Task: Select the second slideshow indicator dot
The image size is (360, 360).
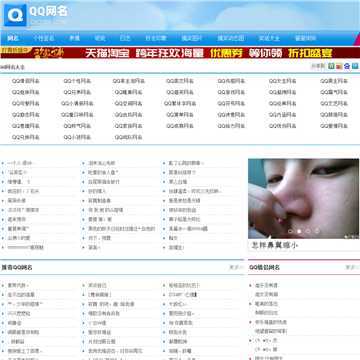Action: pos(299,231)
